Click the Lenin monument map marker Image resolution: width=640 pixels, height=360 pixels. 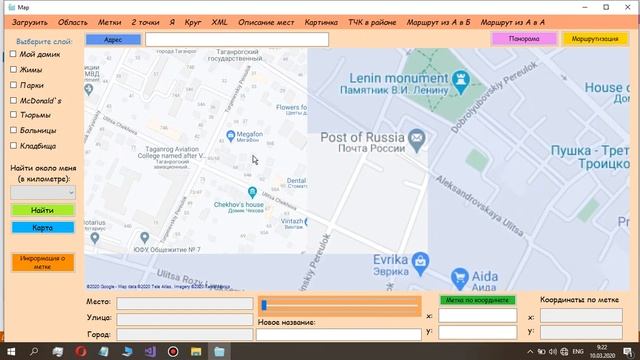461,82
